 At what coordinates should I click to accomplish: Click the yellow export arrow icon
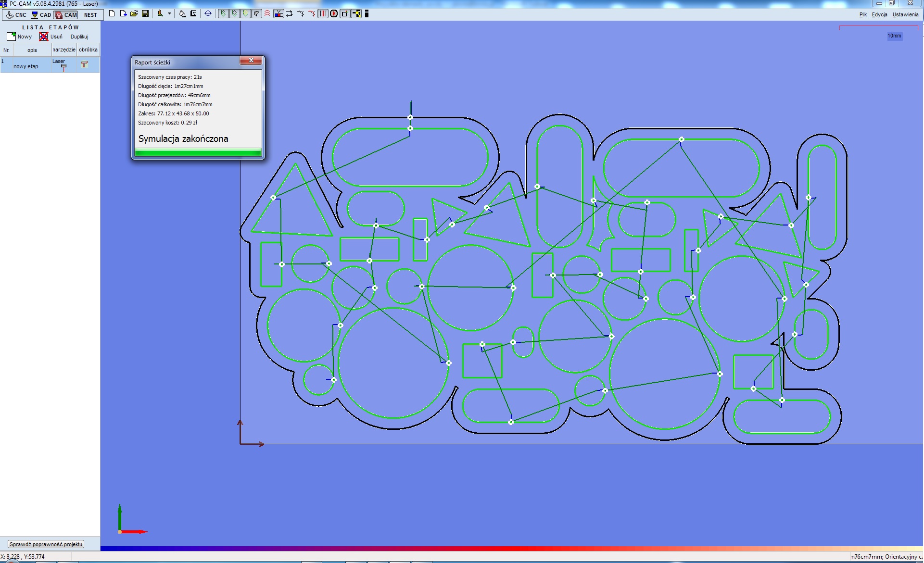tap(356, 14)
